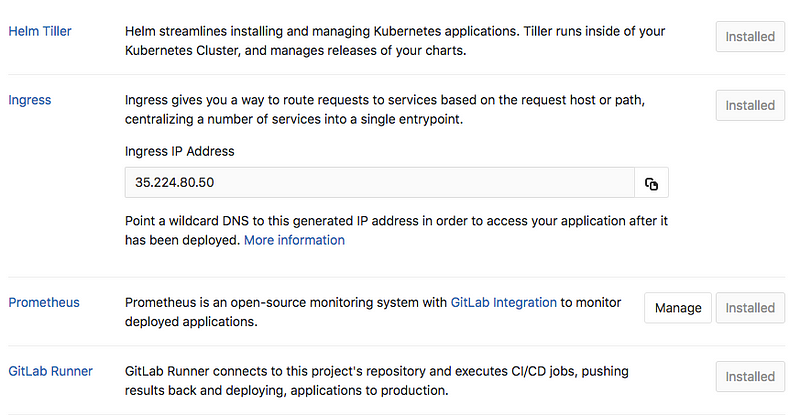Click the 'Point a wildcard DNS' help text
Screen dimensions: 800x415
point(396,230)
